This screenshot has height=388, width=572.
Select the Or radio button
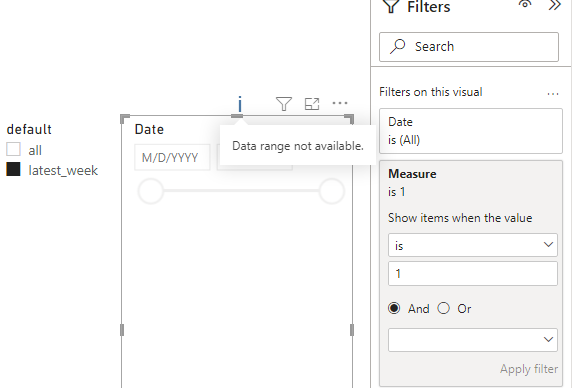click(444, 309)
